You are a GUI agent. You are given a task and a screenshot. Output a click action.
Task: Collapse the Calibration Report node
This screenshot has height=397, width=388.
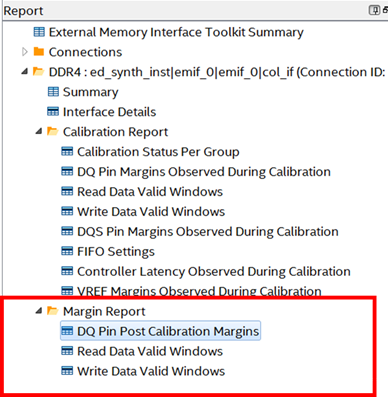(39, 131)
